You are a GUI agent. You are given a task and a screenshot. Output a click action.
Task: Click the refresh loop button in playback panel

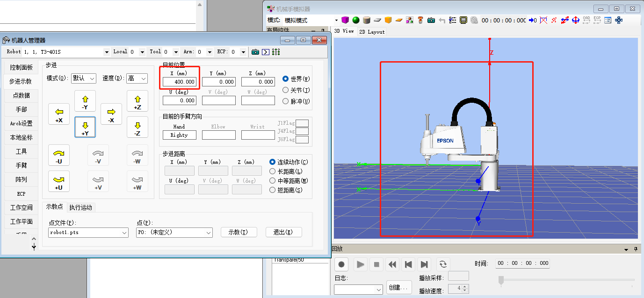[443, 264]
